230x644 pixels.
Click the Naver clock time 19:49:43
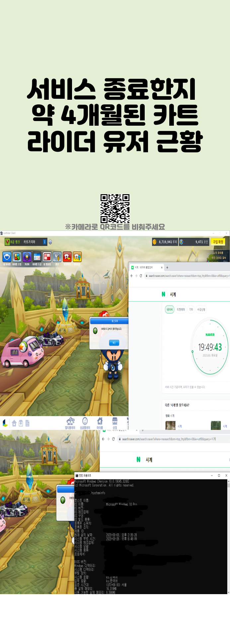(x=210, y=347)
